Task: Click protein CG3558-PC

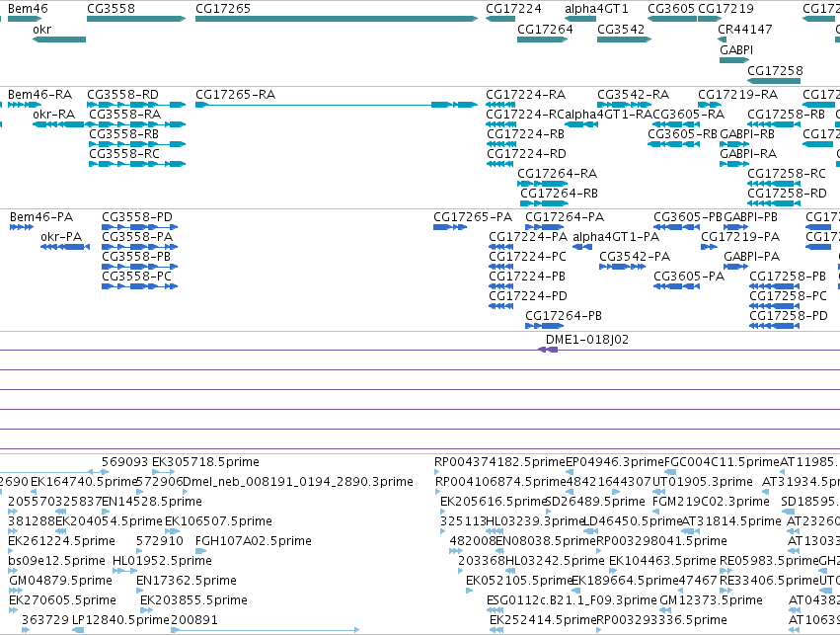Action: 140,286
